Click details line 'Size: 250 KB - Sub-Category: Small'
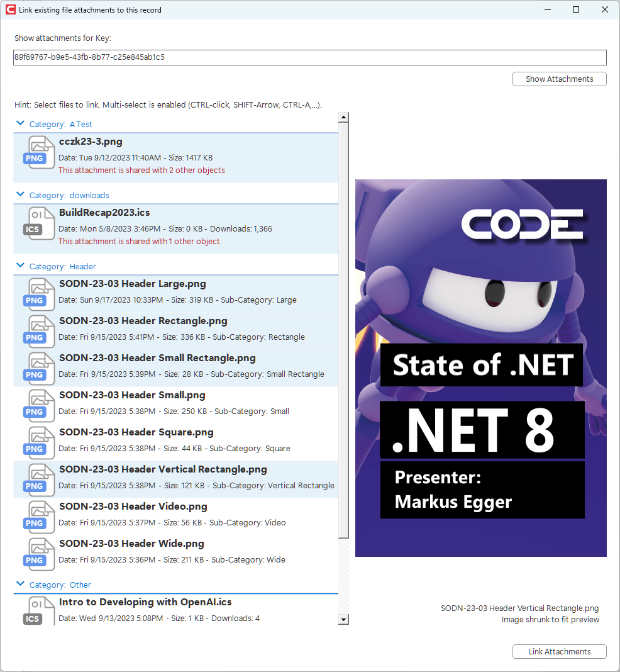Image resolution: width=620 pixels, height=672 pixels. pyautogui.click(x=174, y=412)
